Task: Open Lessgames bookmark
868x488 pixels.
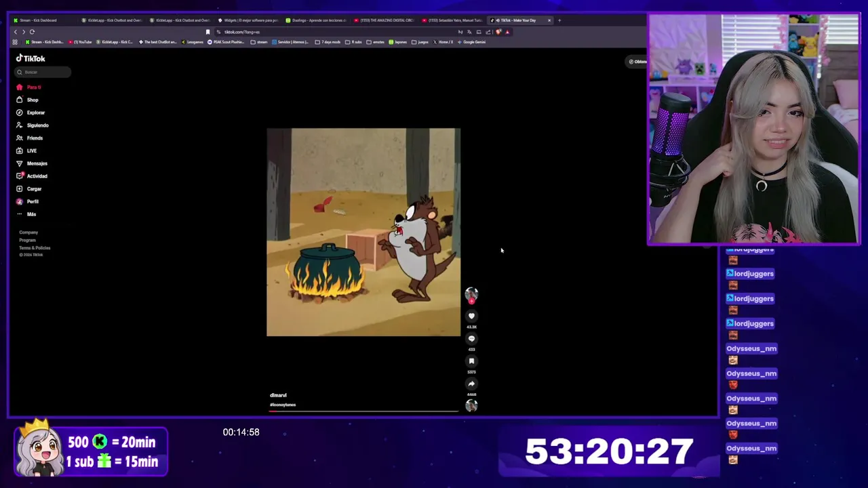Action: pos(193,42)
